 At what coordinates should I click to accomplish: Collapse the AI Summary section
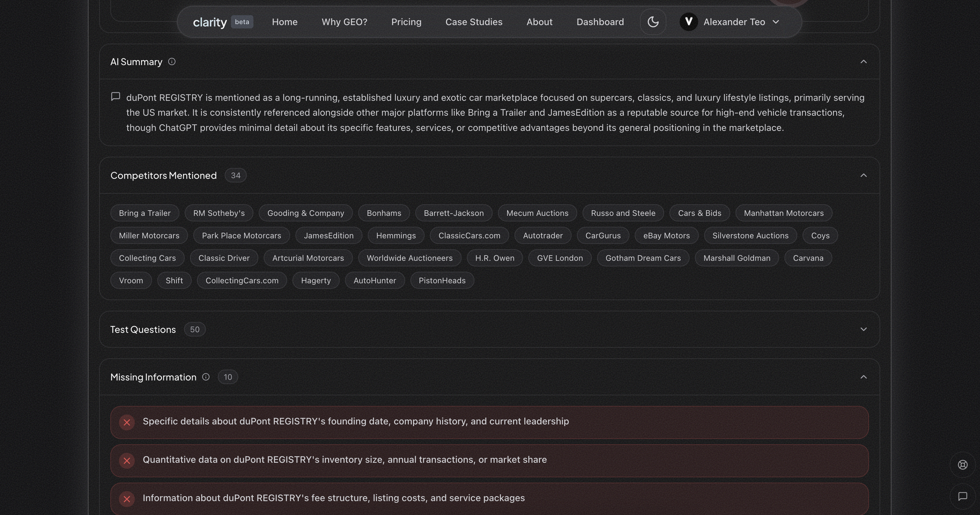coord(863,62)
